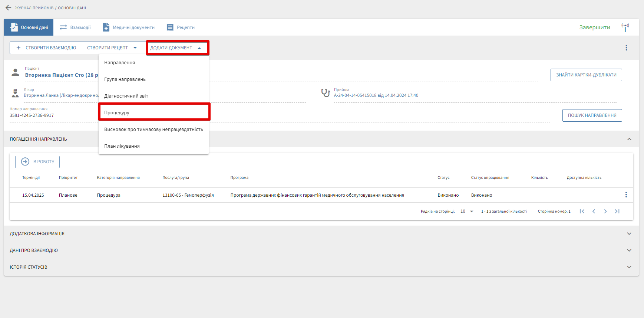Go to the previous page of results
Viewport: 644px width, 318px height.
click(594, 212)
